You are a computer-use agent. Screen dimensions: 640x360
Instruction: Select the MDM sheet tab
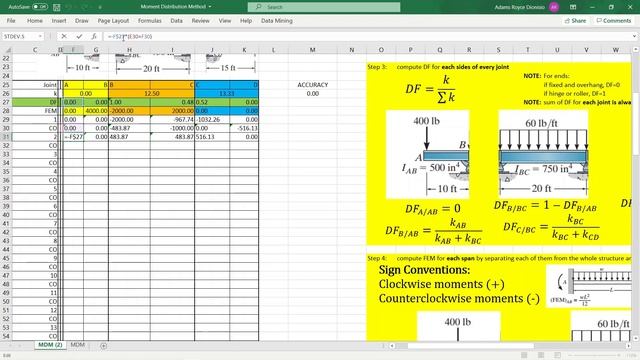pos(78,345)
